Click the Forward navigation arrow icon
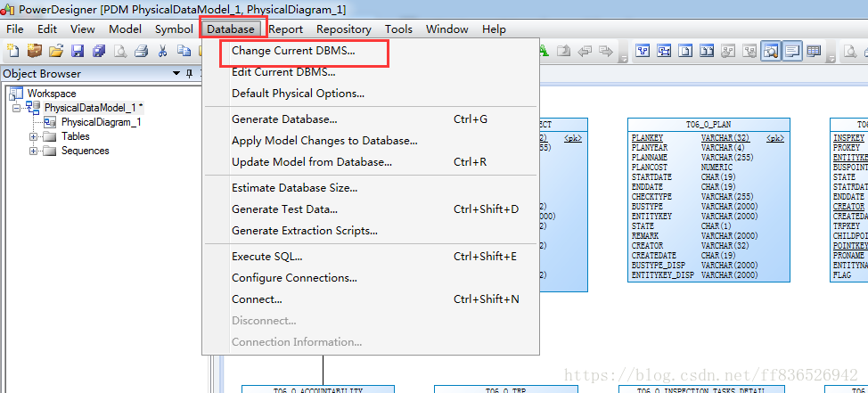Screen dimensions: 868x393 click(x=606, y=51)
